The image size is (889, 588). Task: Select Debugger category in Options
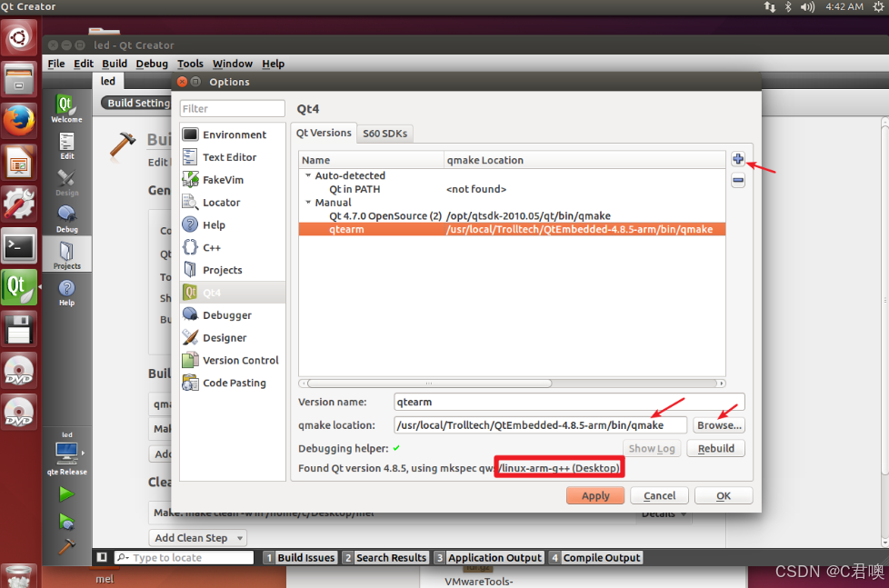tap(233, 315)
